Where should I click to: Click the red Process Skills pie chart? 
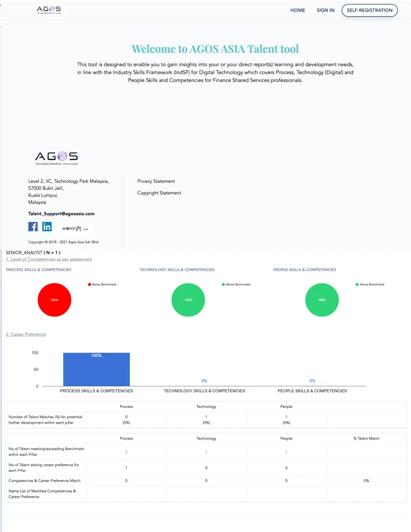pos(54,300)
